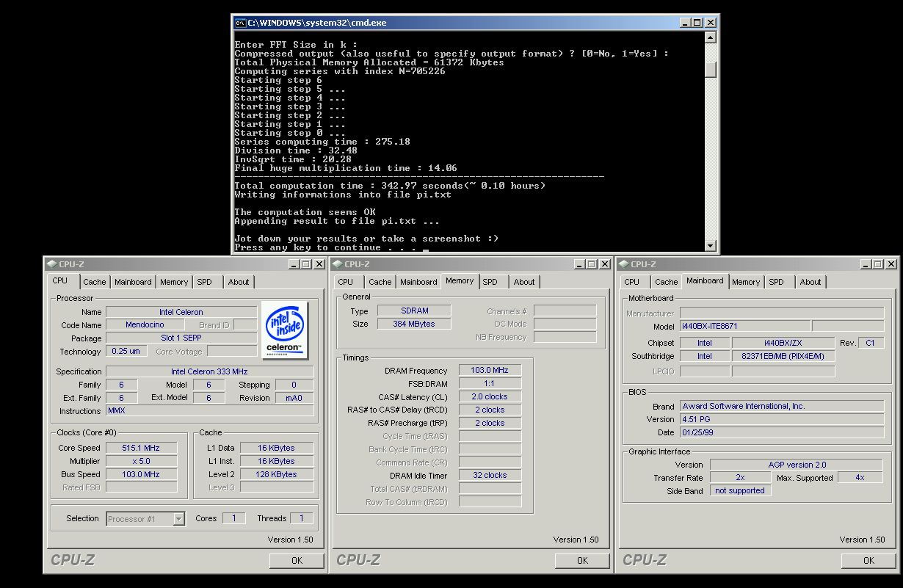Click the Slot 1 SEPP package field
The image size is (903, 588).
181,338
